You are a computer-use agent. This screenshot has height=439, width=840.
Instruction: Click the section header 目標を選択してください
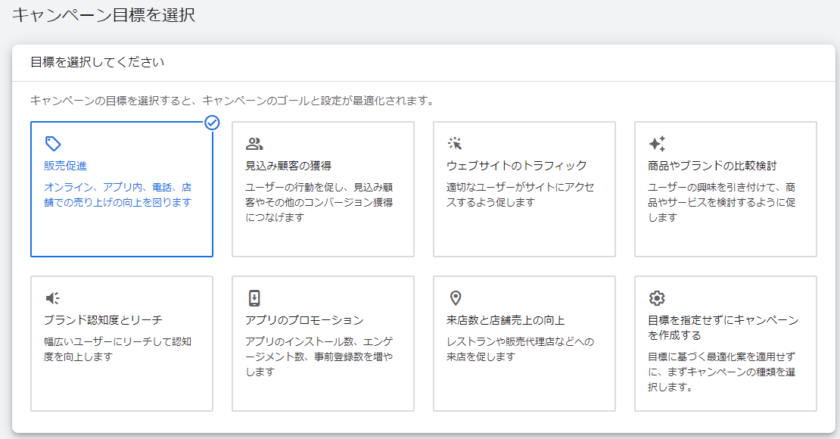[97, 62]
